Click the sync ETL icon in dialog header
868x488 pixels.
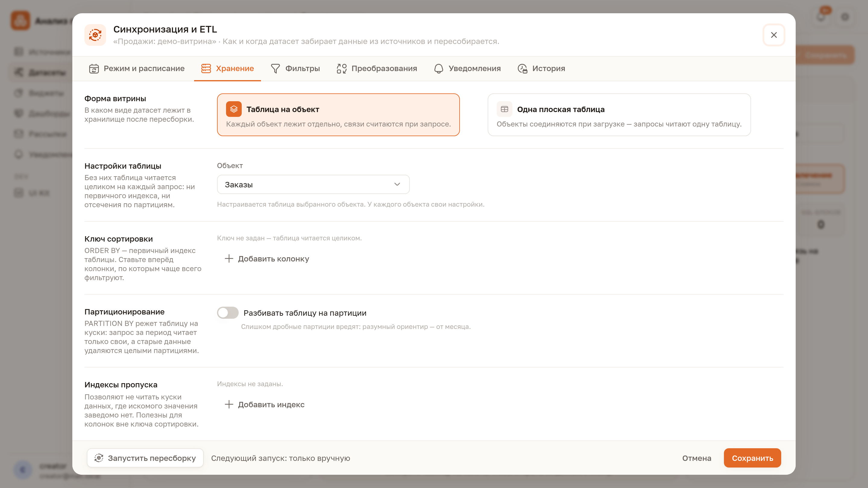pyautogui.click(x=95, y=35)
